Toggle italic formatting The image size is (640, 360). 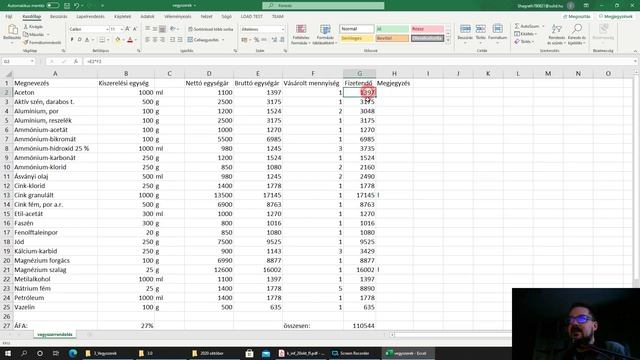[x=79, y=40]
